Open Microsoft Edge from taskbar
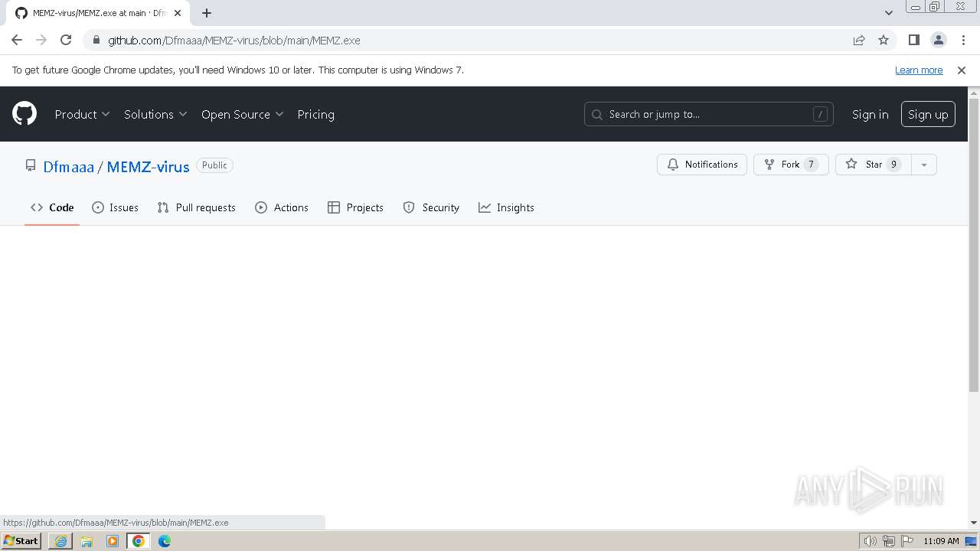 point(165,541)
